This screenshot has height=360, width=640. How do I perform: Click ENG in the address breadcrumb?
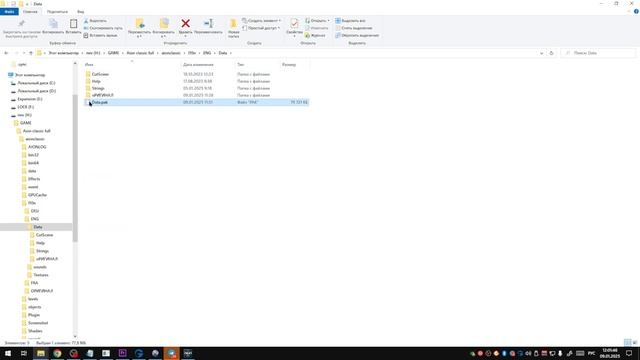pos(207,53)
